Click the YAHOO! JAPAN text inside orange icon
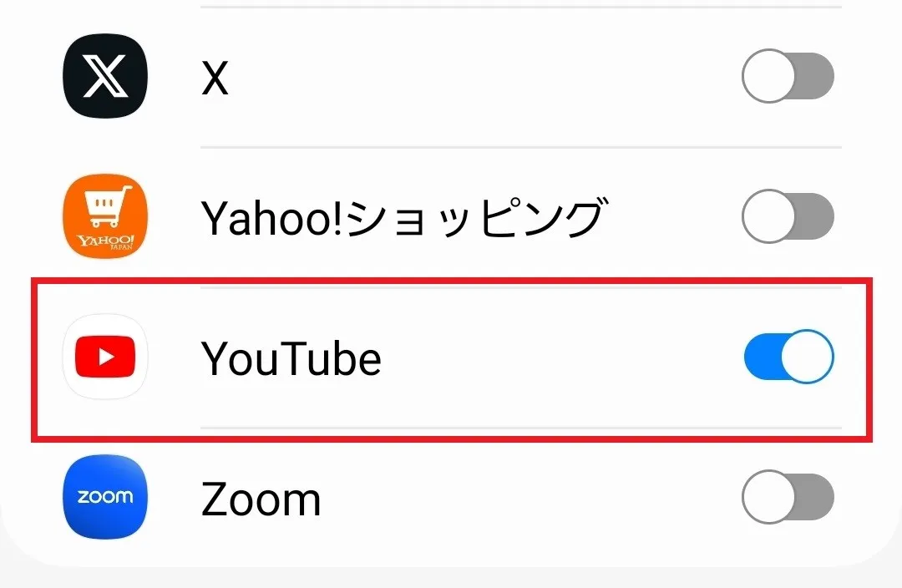The height and width of the screenshot is (588, 902). click(106, 241)
